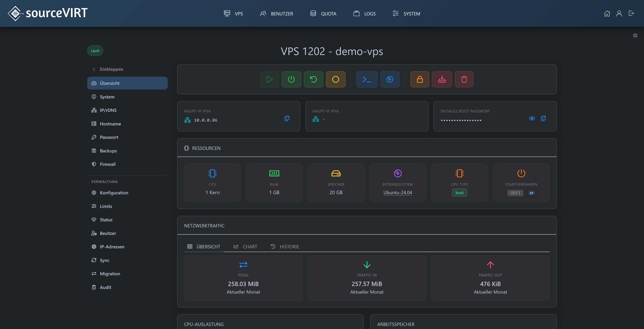Click the TRAFFIC IN 257.57 MiB value
The image size is (644, 329).
click(367, 284)
